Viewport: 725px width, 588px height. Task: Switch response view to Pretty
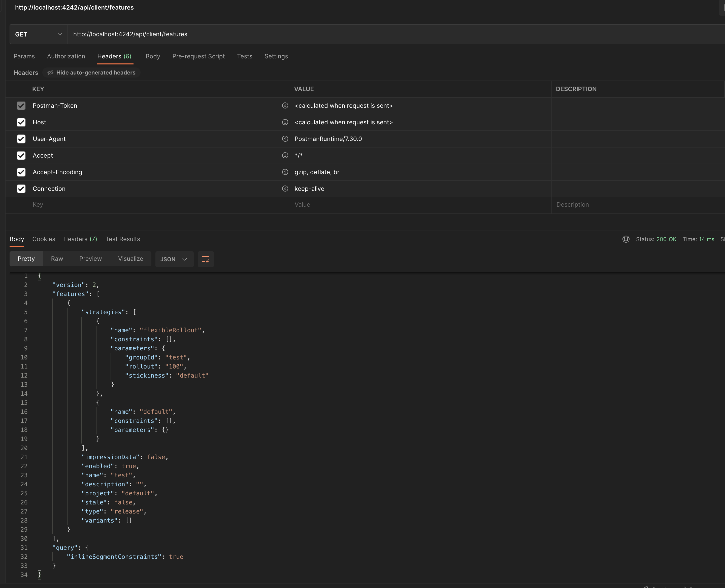pyautogui.click(x=26, y=259)
